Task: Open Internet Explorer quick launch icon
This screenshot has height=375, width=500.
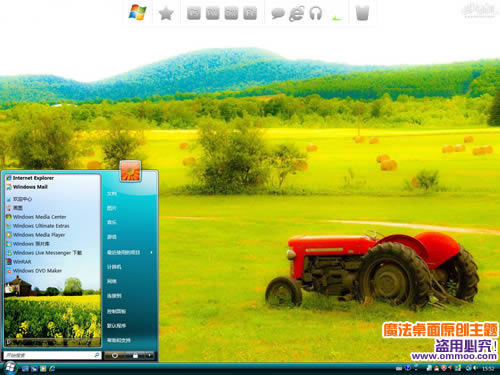Action: [x=52, y=369]
